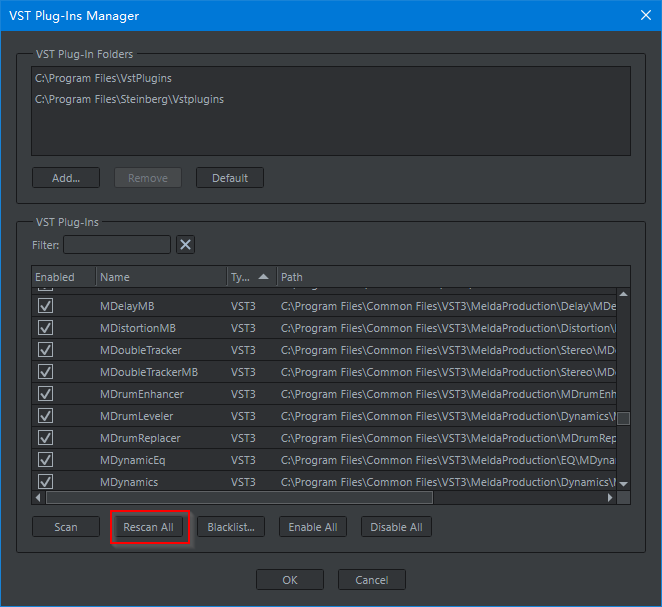662x607 pixels.
Task: Click Add to add plug-in folder
Action: tap(66, 178)
